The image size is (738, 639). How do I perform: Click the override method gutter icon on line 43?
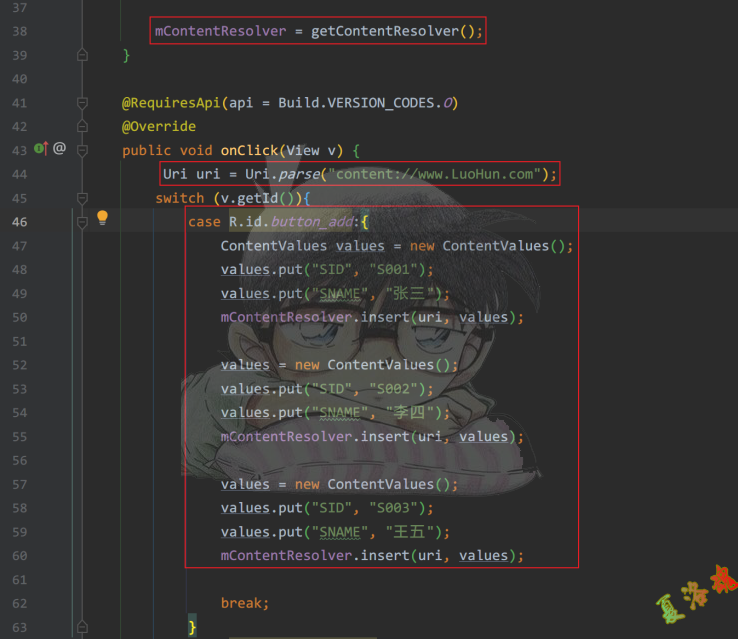(41, 149)
